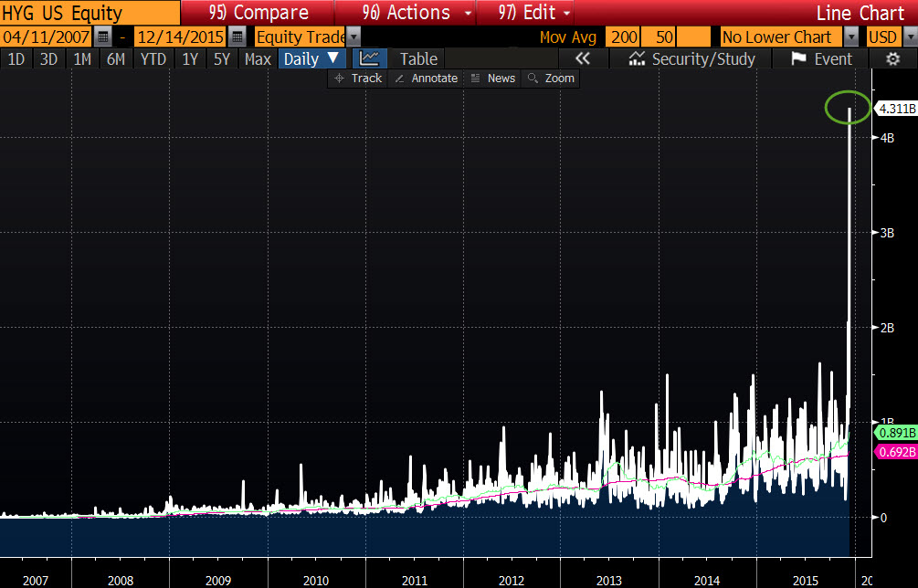918x588 pixels.
Task: Activate the Annotate tool
Action: point(426,79)
